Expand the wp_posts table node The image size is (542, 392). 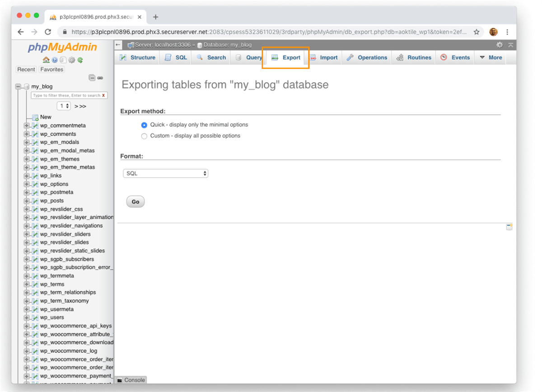[27, 201]
